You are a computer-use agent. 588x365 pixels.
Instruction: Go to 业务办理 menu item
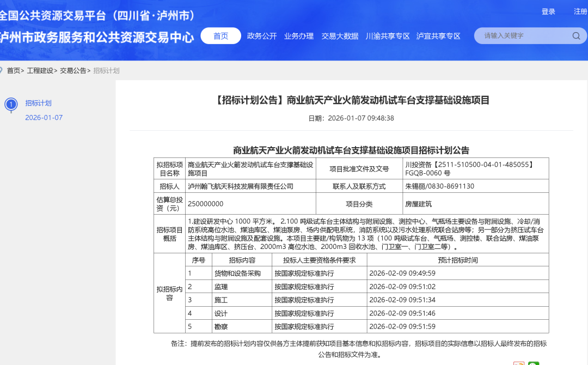tap(299, 36)
